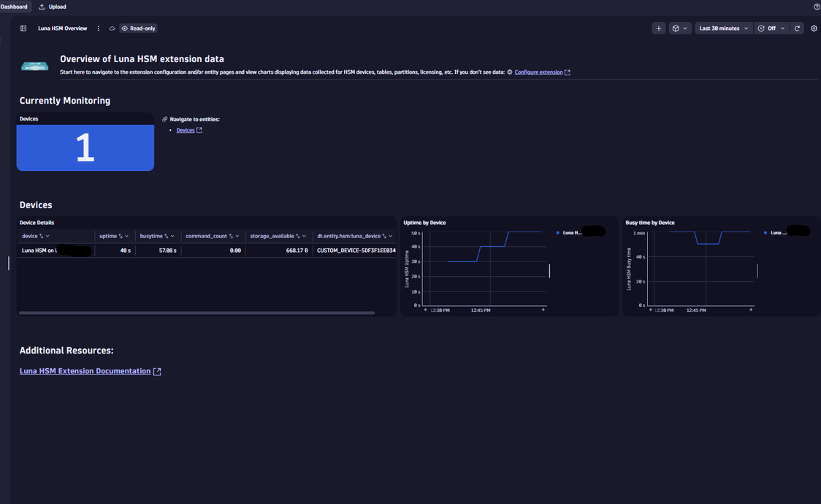Toggle the sidebar panel icon
The height and width of the screenshot is (504, 821).
tap(23, 28)
